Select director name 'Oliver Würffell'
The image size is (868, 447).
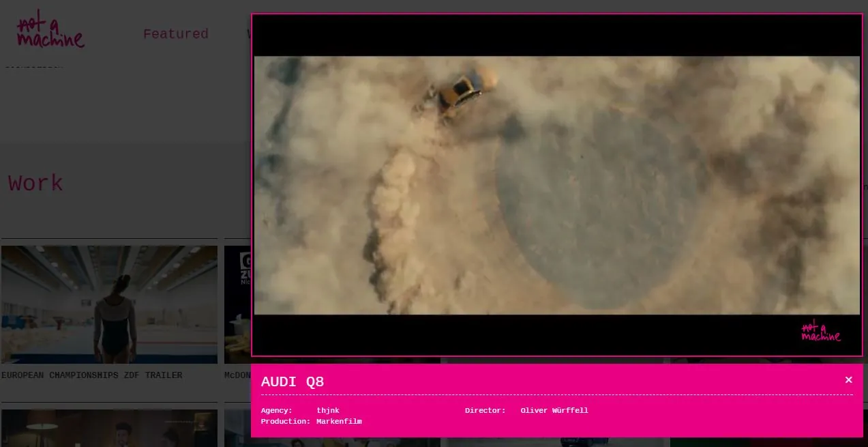(554, 410)
